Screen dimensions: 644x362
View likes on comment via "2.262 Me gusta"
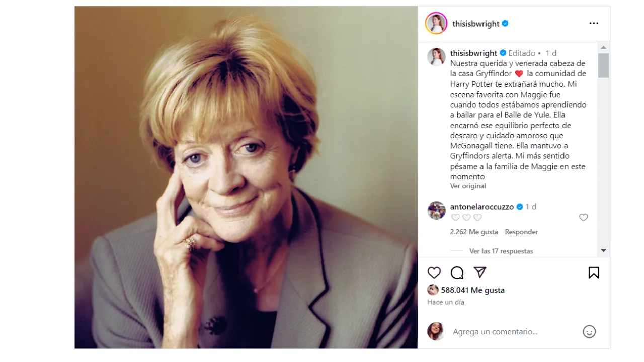click(x=474, y=232)
